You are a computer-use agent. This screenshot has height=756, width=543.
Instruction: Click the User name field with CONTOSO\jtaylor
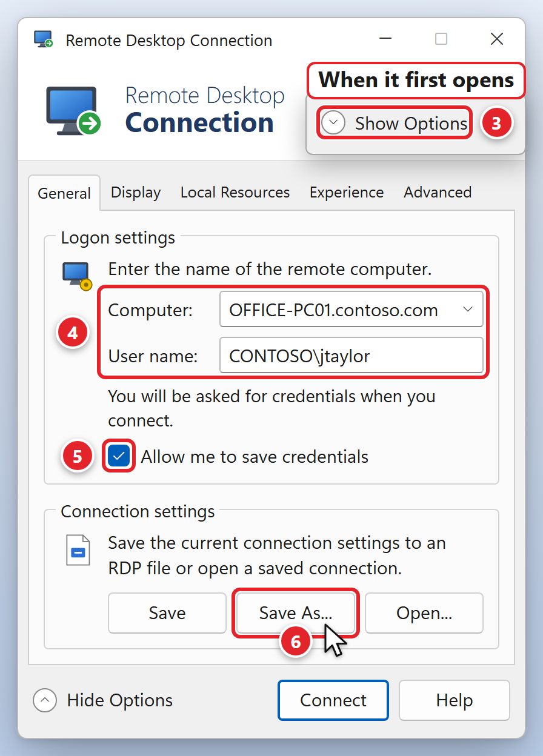pos(351,356)
